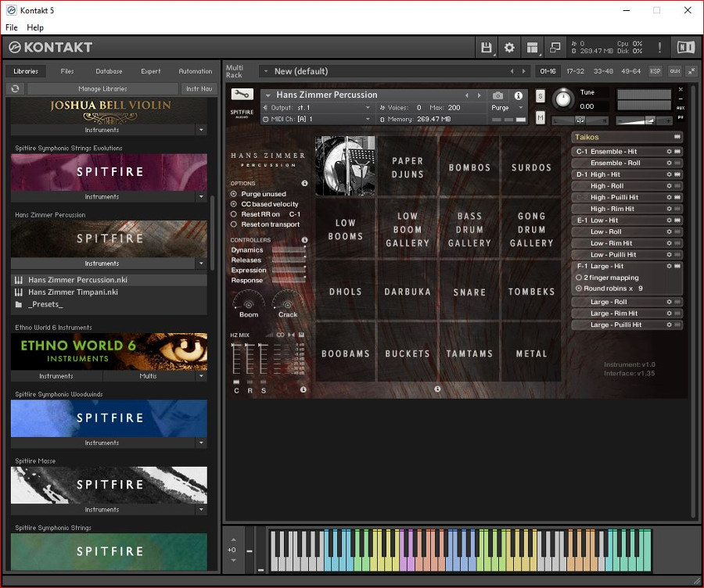Expand Symphonic Strings Evolutions Instruments arrow
The width and height of the screenshot is (704, 588).
[x=201, y=196]
